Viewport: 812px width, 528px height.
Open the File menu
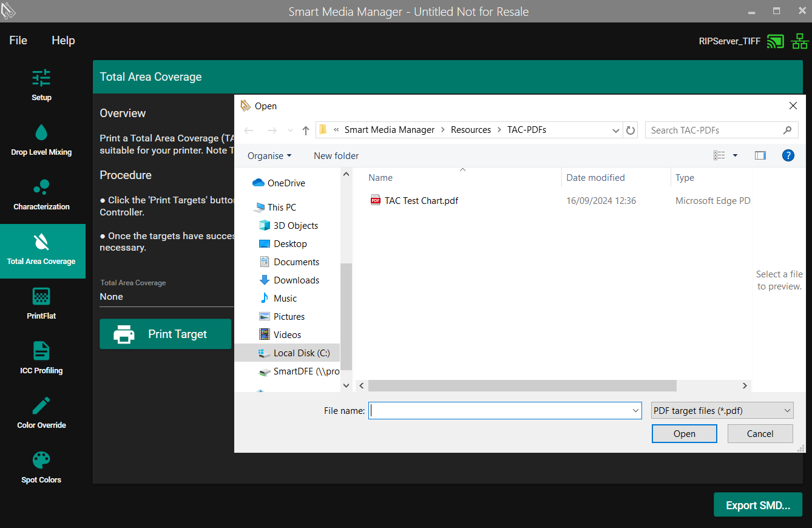pos(18,40)
